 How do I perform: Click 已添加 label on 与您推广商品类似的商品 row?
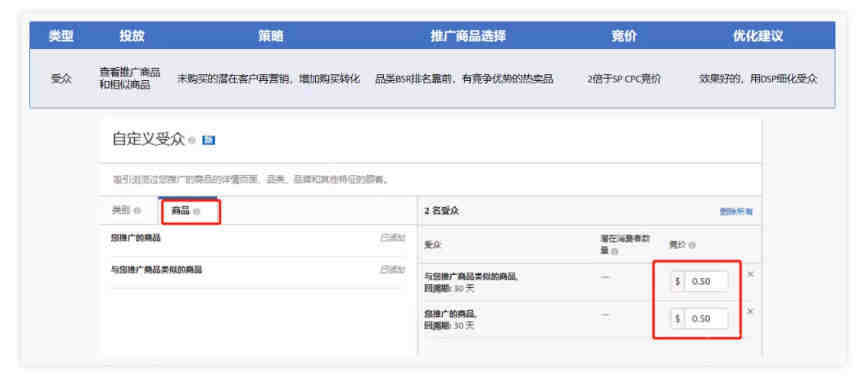[392, 269]
